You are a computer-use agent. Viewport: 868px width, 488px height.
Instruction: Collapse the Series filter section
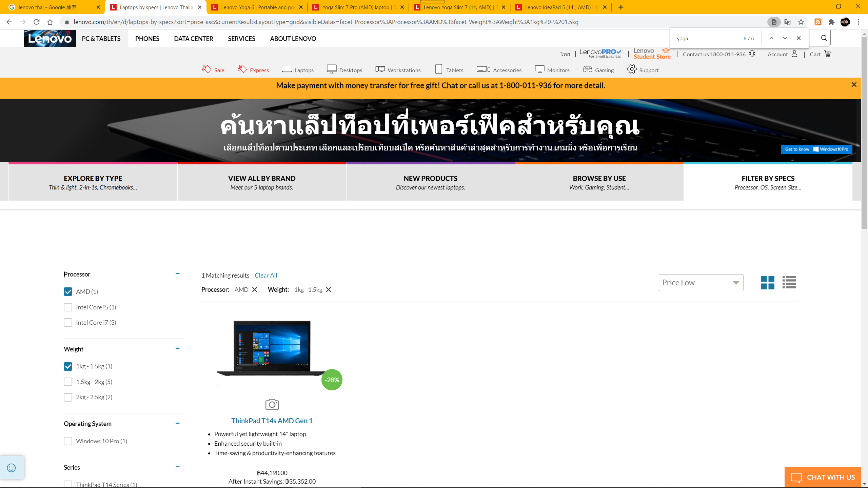point(177,467)
